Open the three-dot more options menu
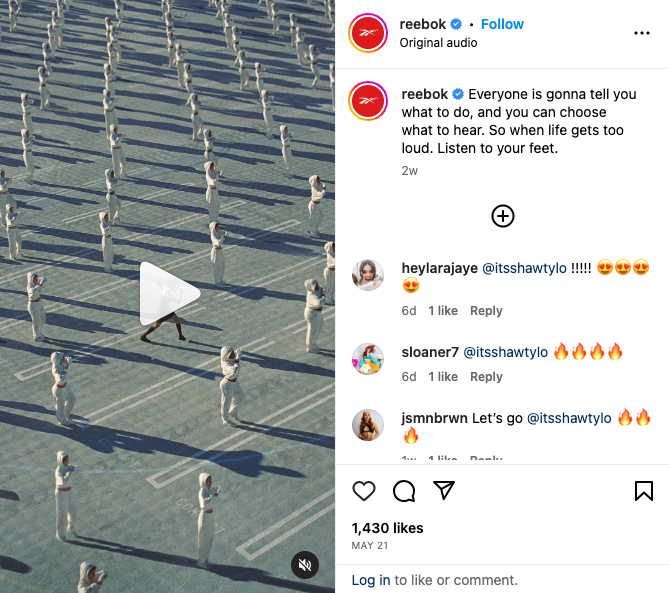 point(642,33)
